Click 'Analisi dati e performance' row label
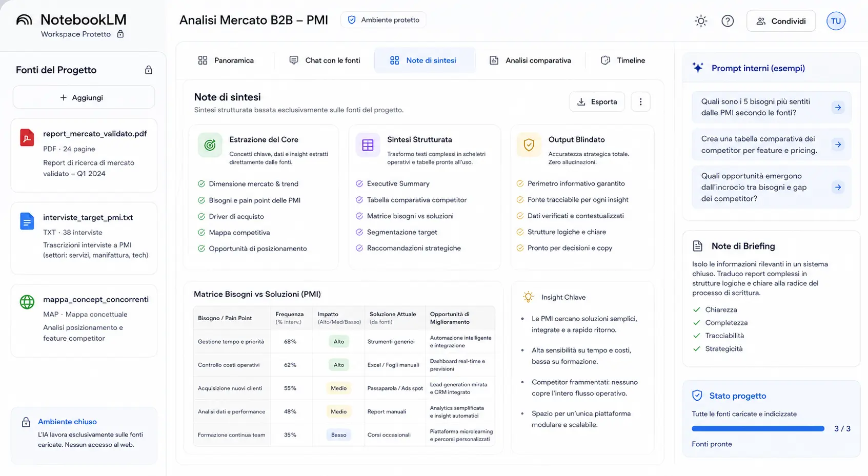Image resolution: width=868 pixels, height=476 pixels. (x=232, y=411)
